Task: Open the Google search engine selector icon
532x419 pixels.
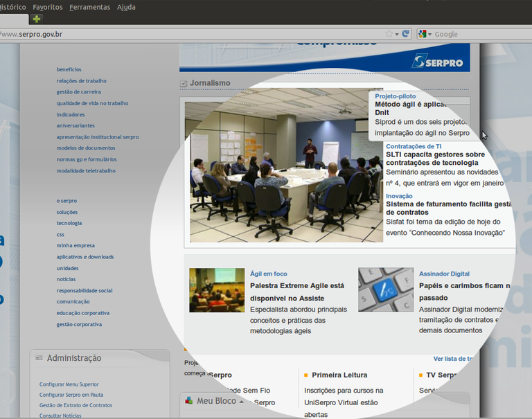Action: 422,33
